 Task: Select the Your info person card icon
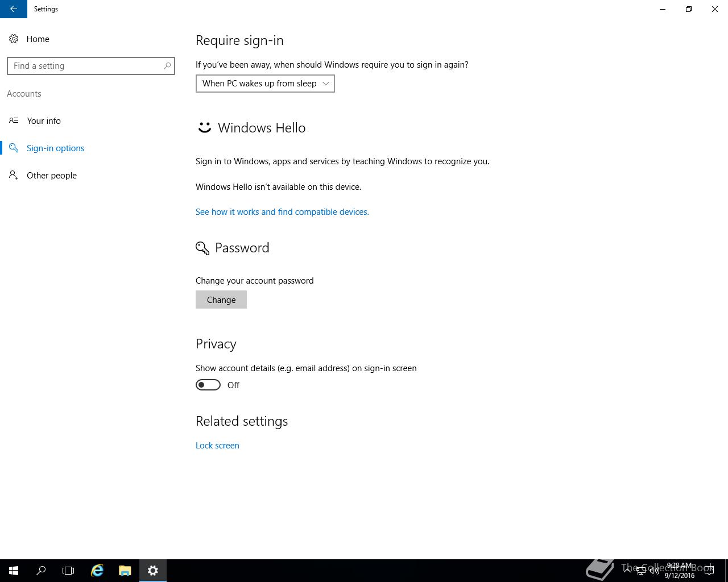[14, 120]
